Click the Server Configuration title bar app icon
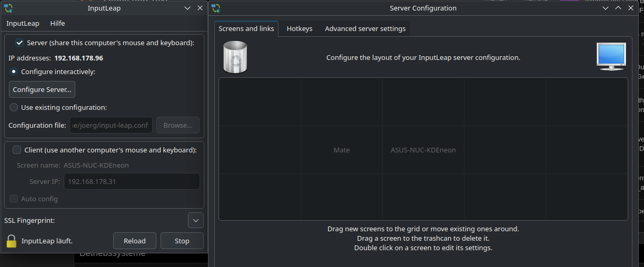This screenshot has height=267, width=644. 216,8
